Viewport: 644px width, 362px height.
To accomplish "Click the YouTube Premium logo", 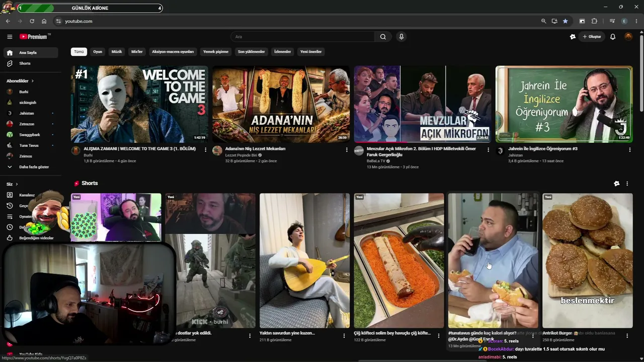I will pyautogui.click(x=35, y=37).
